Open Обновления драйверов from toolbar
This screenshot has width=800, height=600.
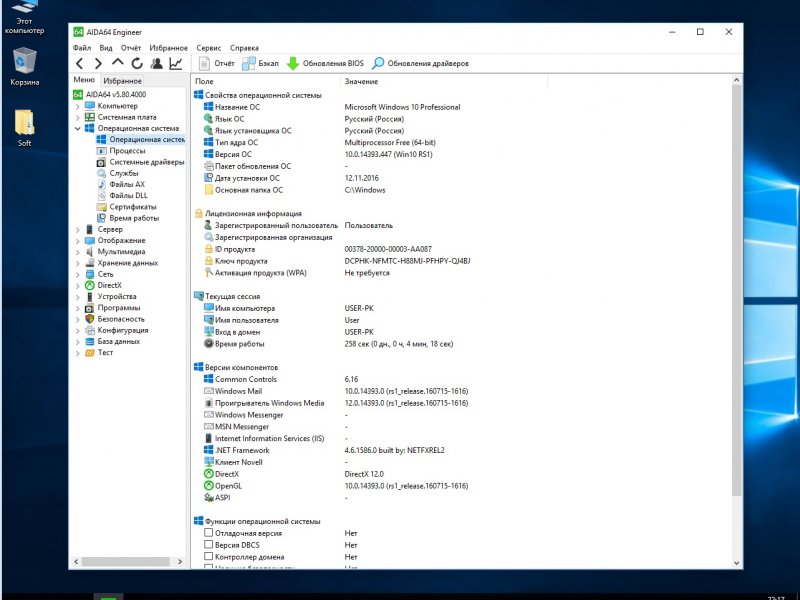420,63
